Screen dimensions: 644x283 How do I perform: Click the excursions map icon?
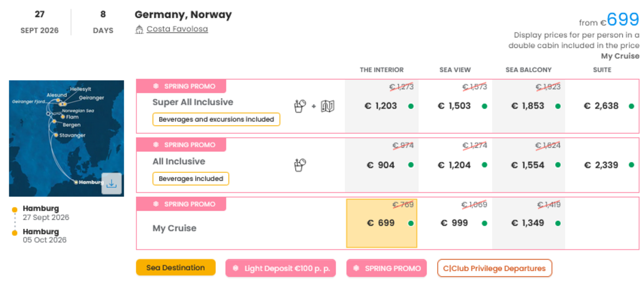click(327, 106)
